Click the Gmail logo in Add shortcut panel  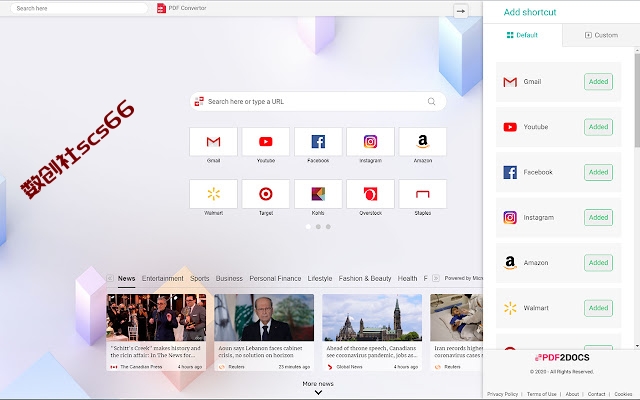click(x=510, y=82)
